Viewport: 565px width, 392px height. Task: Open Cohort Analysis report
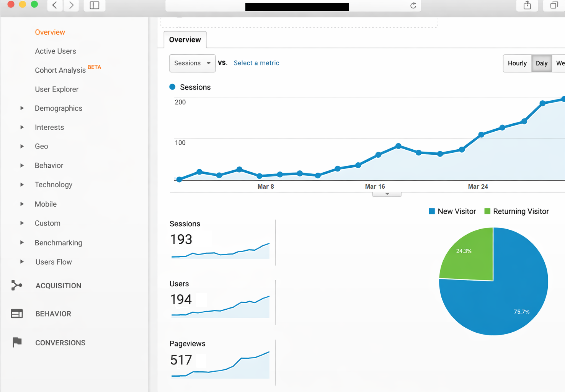60,70
